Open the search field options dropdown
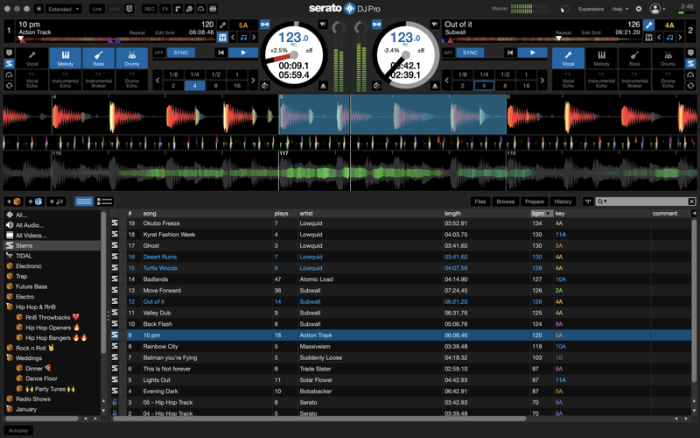The image size is (700, 438). (x=602, y=201)
